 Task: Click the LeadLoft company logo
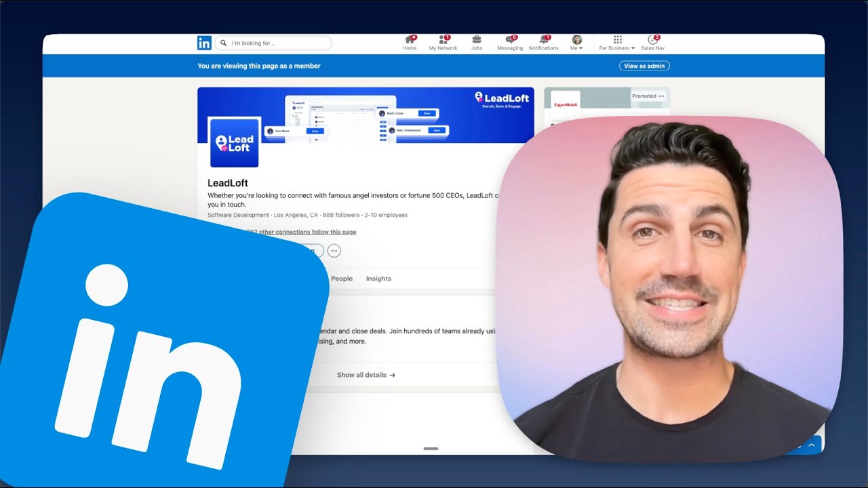click(234, 142)
